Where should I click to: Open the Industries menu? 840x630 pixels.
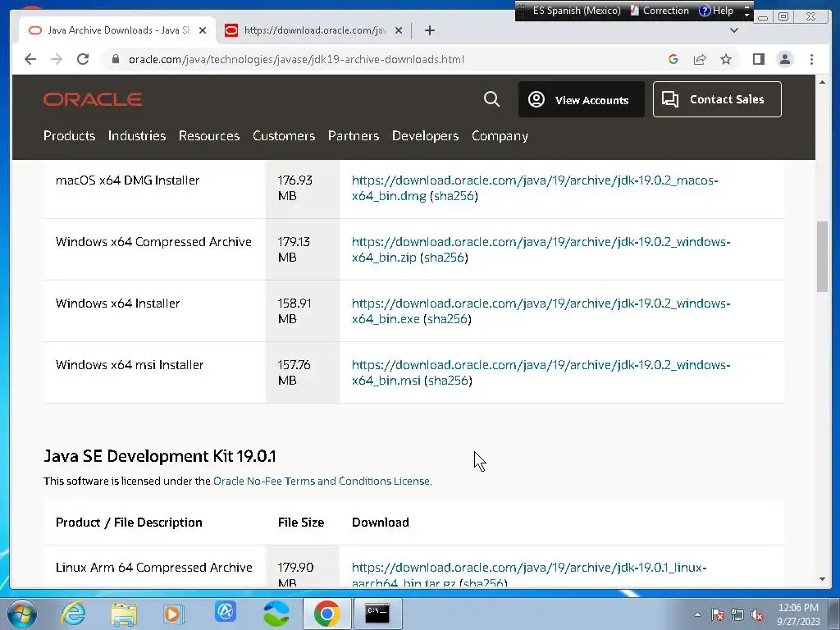click(x=137, y=136)
